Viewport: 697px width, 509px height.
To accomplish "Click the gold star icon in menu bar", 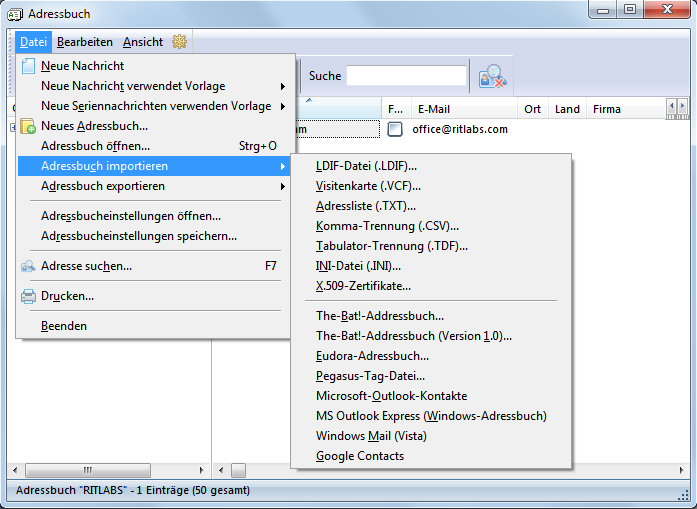I will 180,42.
